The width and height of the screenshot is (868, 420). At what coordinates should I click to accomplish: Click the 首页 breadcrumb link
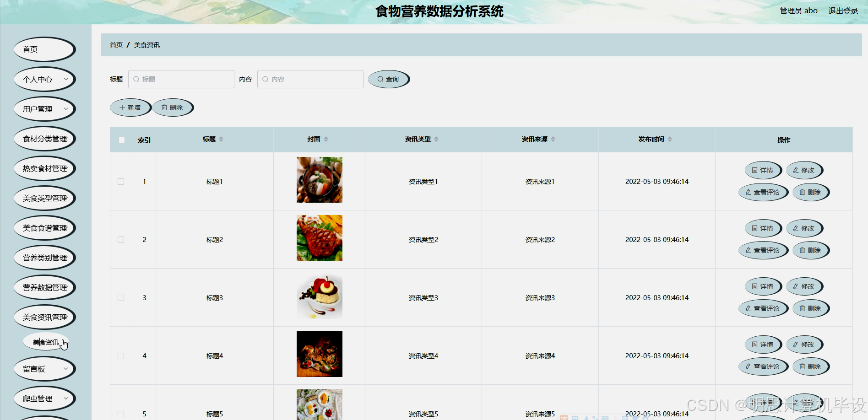(x=116, y=45)
